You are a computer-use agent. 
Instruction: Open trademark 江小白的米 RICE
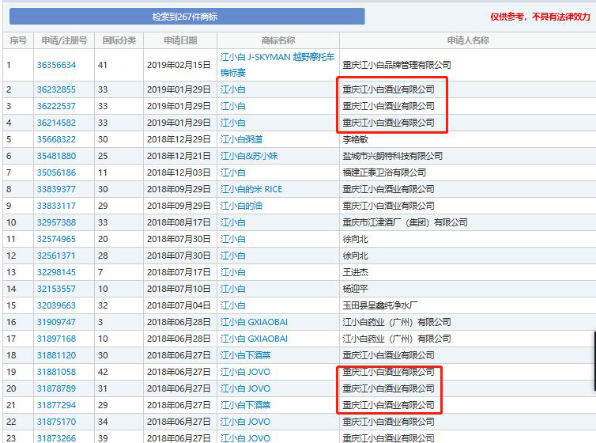tap(251, 189)
